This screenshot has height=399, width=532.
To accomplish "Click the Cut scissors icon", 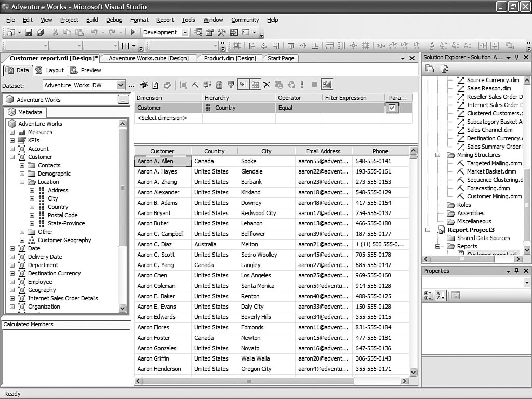I will tap(55, 32).
